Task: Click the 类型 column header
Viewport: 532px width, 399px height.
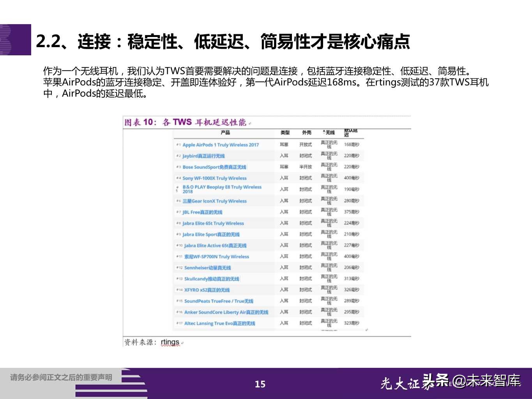Action: coord(284,132)
